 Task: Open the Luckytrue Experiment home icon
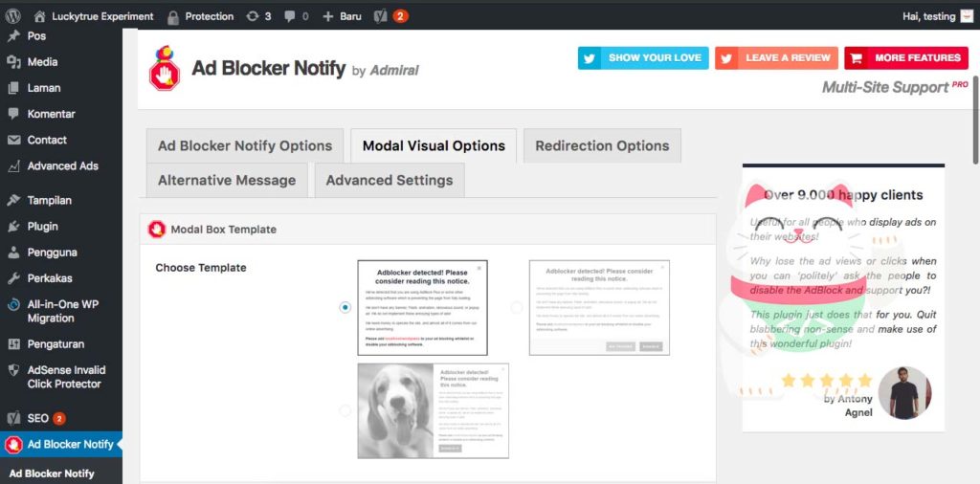[39, 16]
